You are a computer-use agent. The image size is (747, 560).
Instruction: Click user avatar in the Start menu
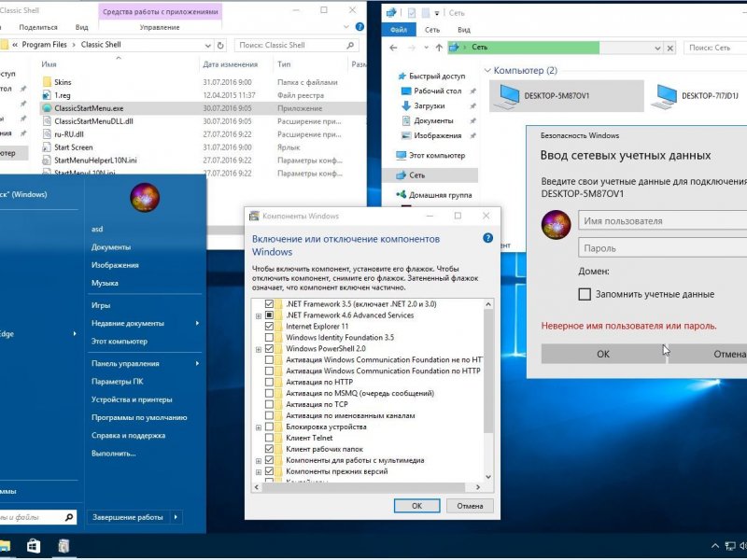(x=145, y=198)
